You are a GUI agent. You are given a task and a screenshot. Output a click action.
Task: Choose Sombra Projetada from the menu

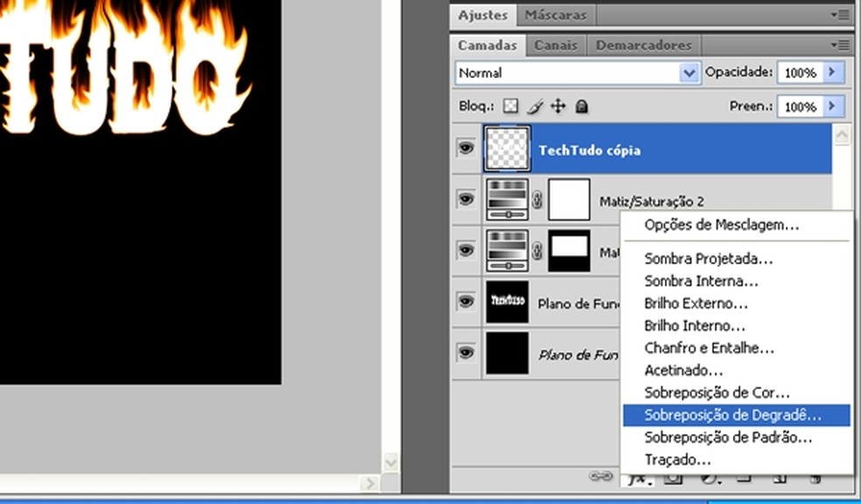click(x=737, y=258)
